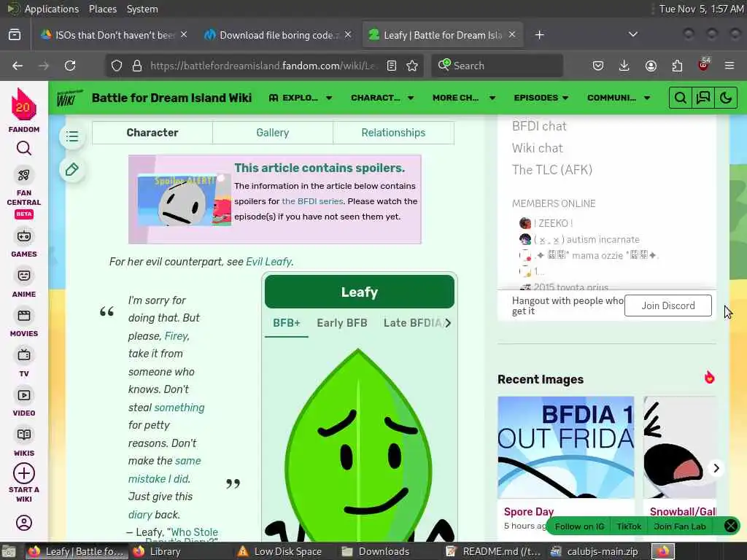Viewport: 747px width, 560px height.
Task: Open a new browser tab
Action: 539,35
